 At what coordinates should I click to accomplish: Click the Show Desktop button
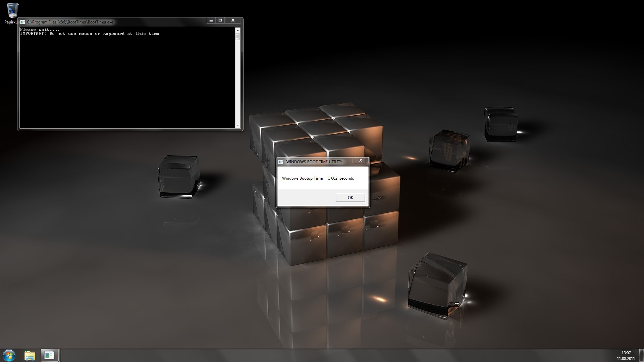click(x=641, y=355)
